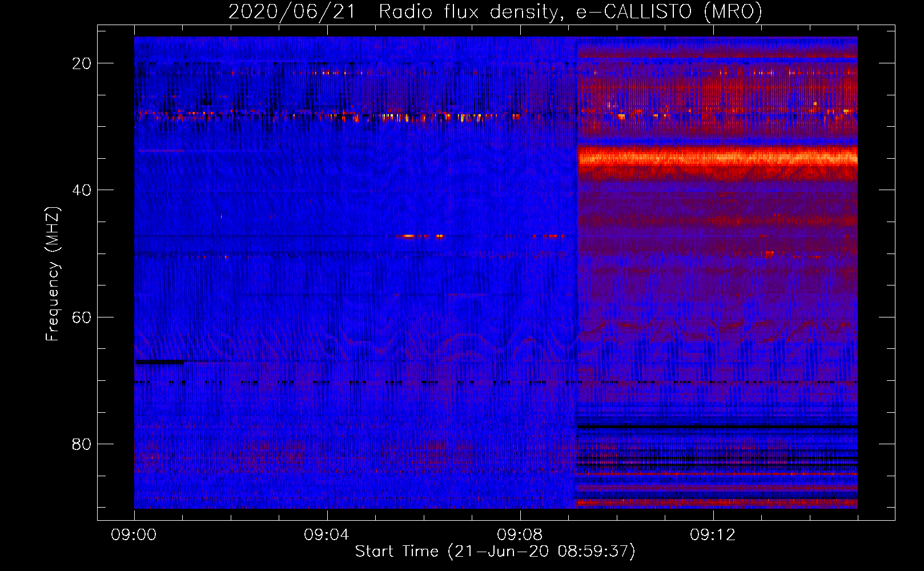The image size is (924, 571).
Task: Click the 09:12 time tick label
Action: click(x=713, y=535)
